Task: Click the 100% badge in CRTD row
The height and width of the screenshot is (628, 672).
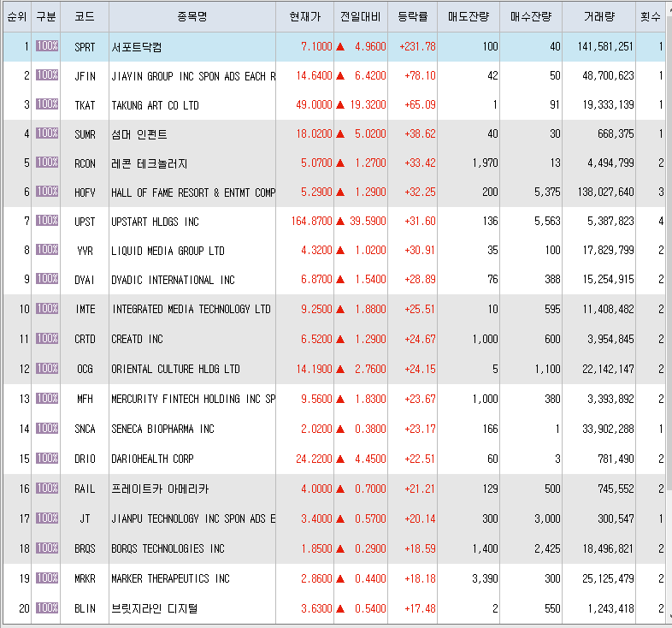Action: tap(47, 339)
